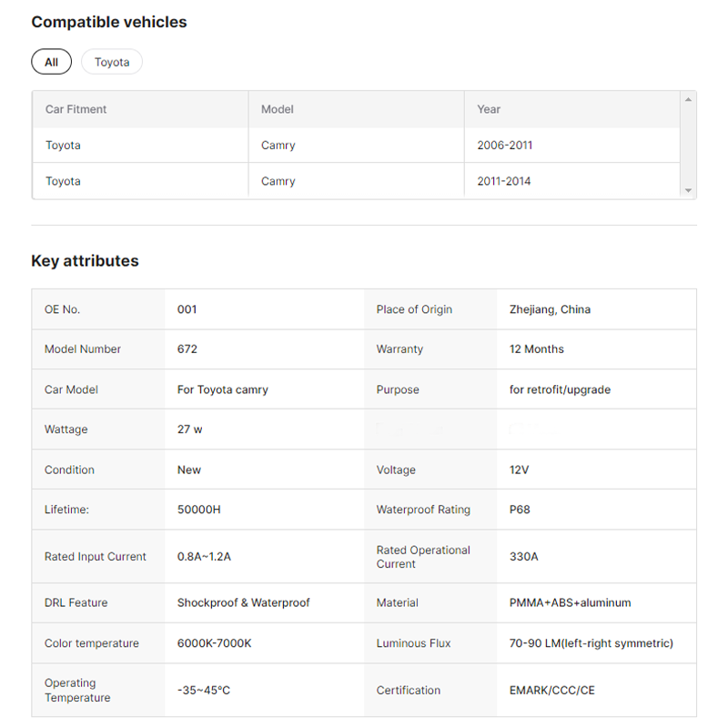Click the "For Toyota camry" car model value

coord(223,389)
